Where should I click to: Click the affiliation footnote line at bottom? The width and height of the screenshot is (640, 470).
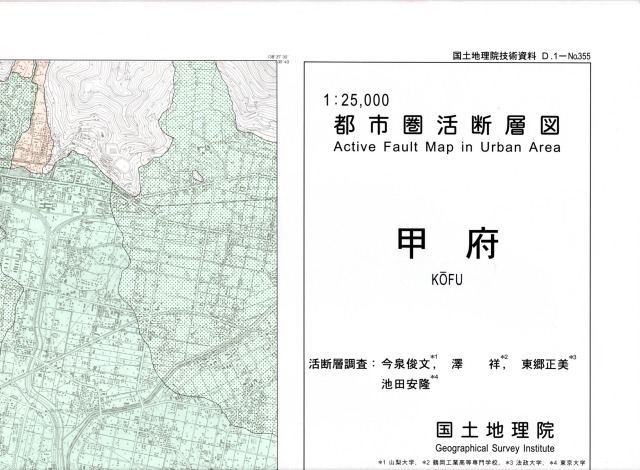pos(482,463)
